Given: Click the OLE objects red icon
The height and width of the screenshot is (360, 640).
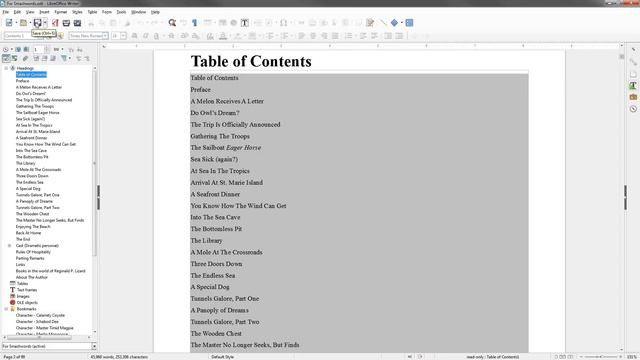Looking at the screenshot, I should click(x=13, y=302).
